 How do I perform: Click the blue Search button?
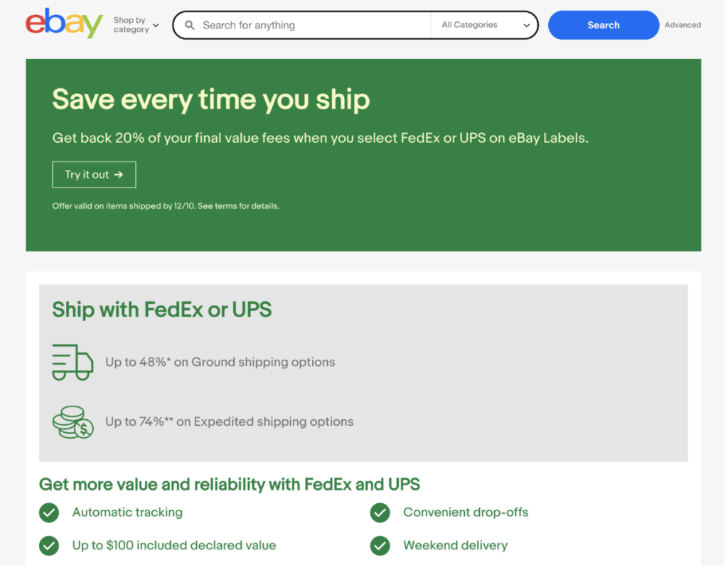click(603, 25)
